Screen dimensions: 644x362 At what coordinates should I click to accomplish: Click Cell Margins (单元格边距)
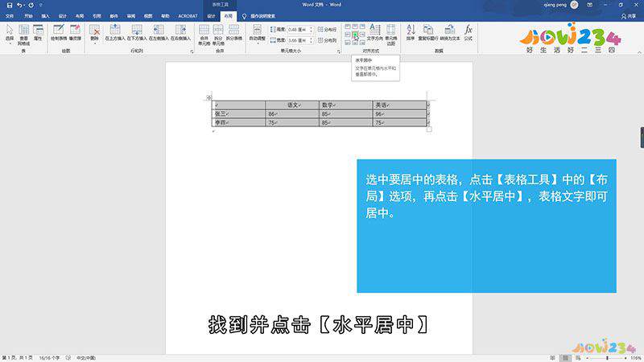tap(391, 35)
